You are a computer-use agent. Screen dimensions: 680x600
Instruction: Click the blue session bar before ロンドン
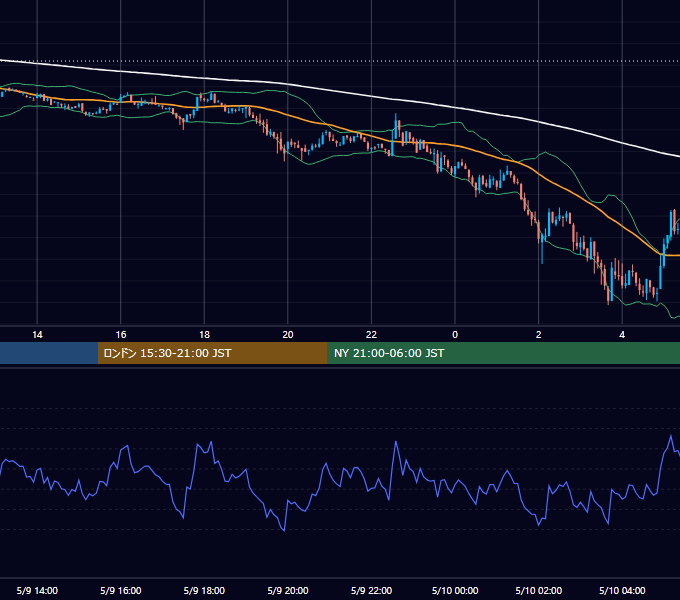pyautogui.click(x=49, y=353)
